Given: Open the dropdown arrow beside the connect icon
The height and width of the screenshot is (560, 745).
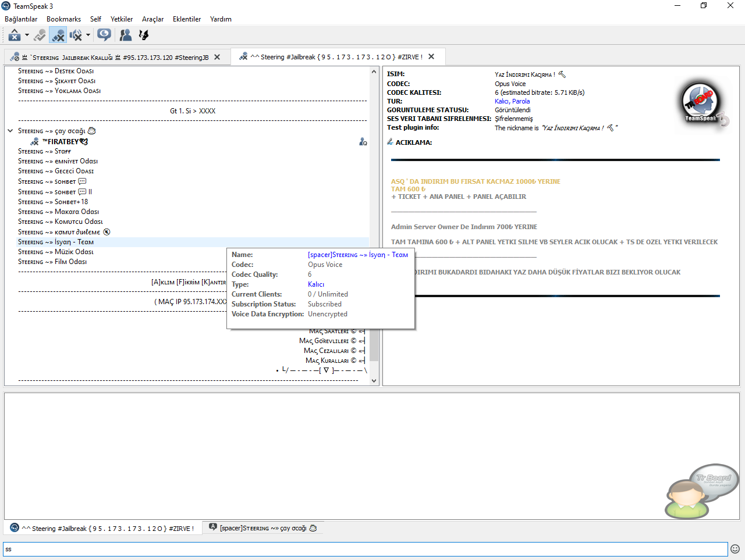Looking at the screenshot, I should (x=27, y=35).
